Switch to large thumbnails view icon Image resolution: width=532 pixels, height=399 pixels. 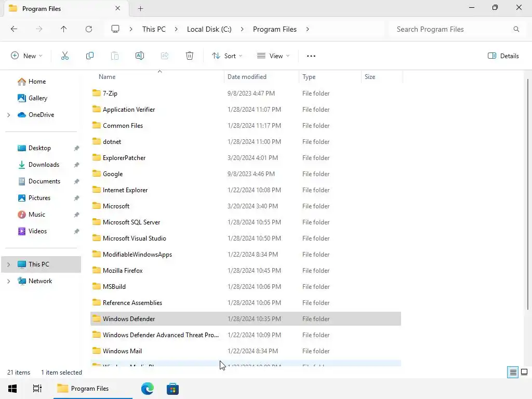(x=524, y=373)
